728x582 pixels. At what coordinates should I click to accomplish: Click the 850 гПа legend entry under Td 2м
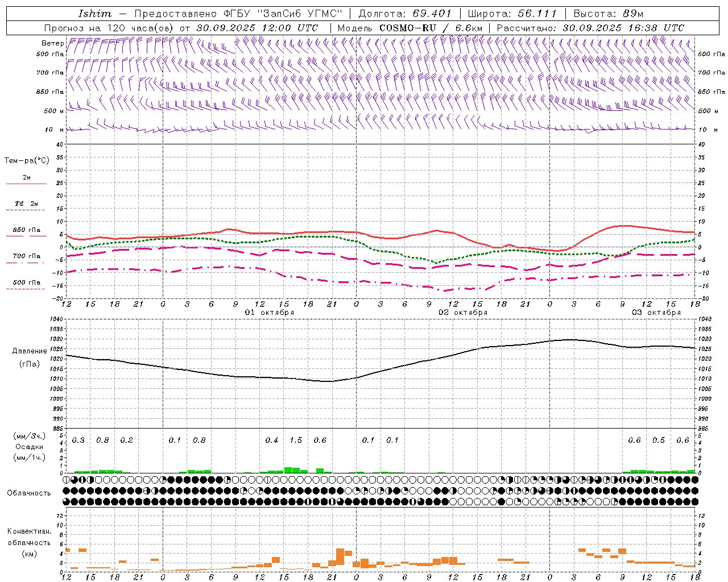[x=26, y=230]
